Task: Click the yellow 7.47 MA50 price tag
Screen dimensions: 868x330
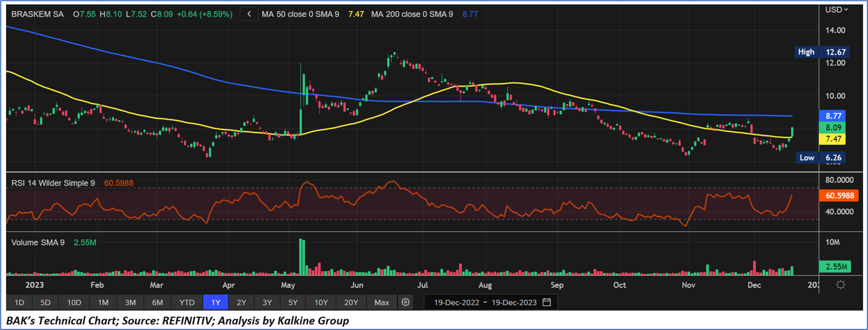Action: click(833, 139)
